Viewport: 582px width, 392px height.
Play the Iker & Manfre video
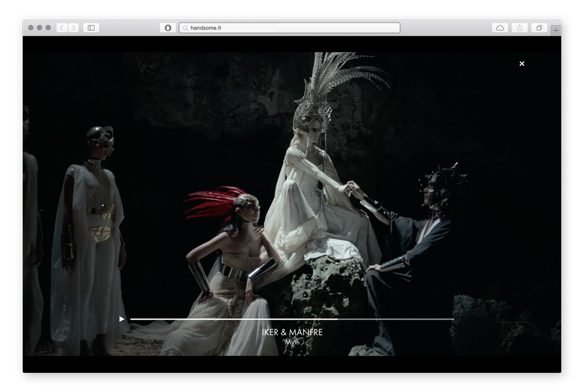point(121,319)
